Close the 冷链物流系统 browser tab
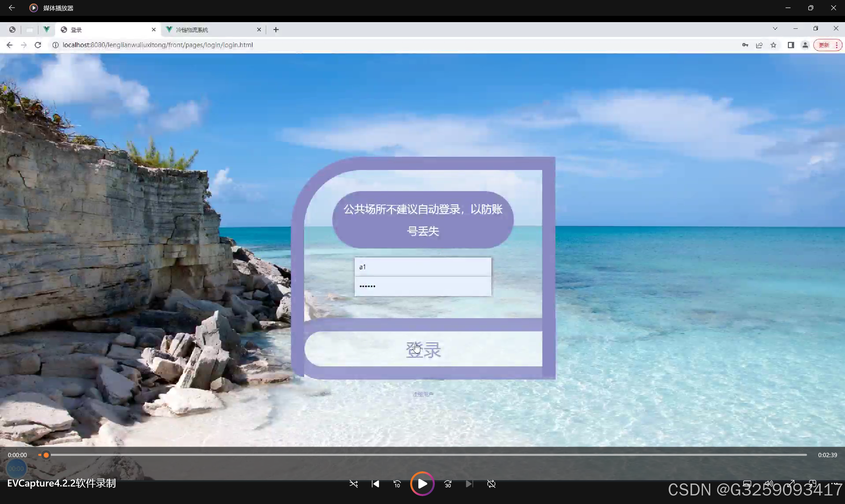Screen dimensions: 845x504 click(259, 30)
